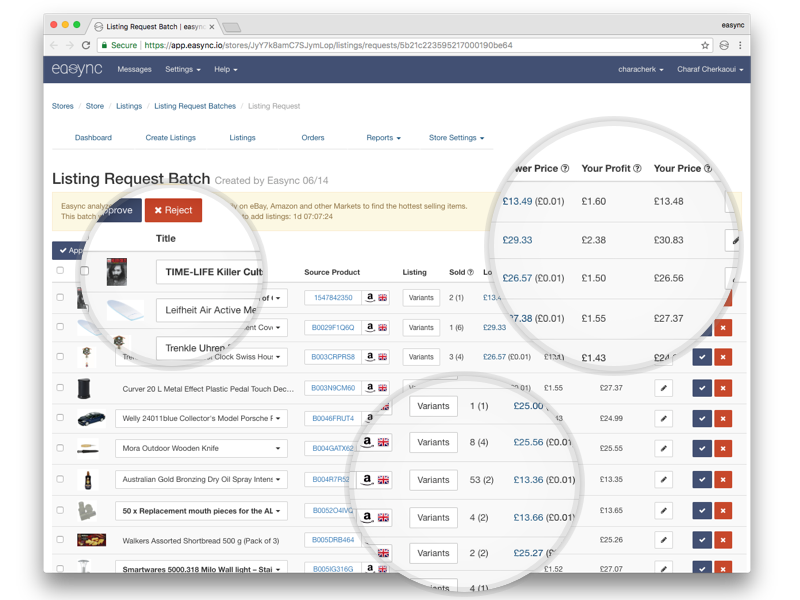Go to the Orders tab

coord(313,138)
